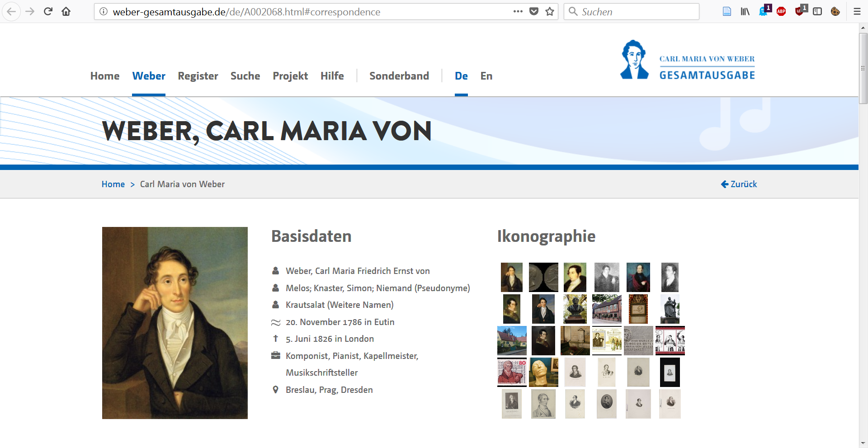This screenshot has height=448, width=868.
Task: Open the Adblock Plus extension icon
Action: 781,11
